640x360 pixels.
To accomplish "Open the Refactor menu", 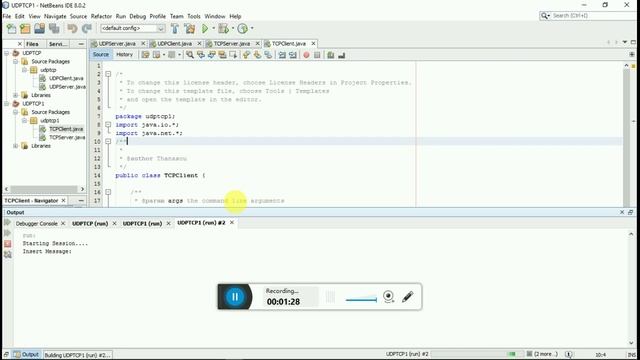I will click(x=101, y=16).
